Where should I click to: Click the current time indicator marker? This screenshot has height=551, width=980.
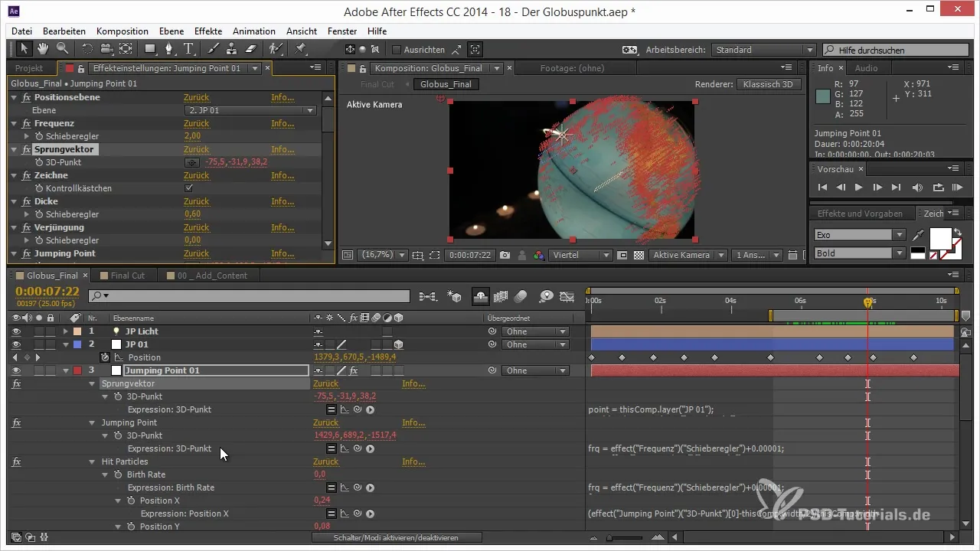click(x=867, y=302)
